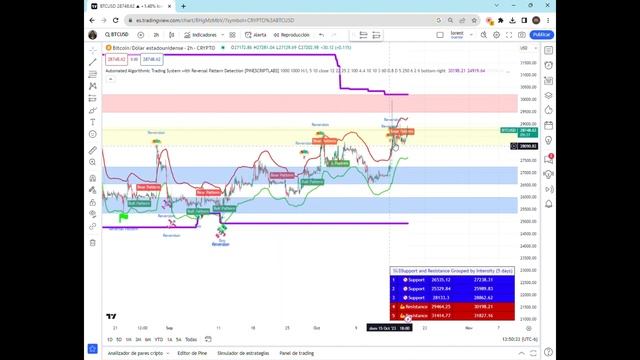Image resolution: width=640 pixels, height=360 pixels.
Task: Open the forecasting and position tools
Action: [x=93, y=98]
